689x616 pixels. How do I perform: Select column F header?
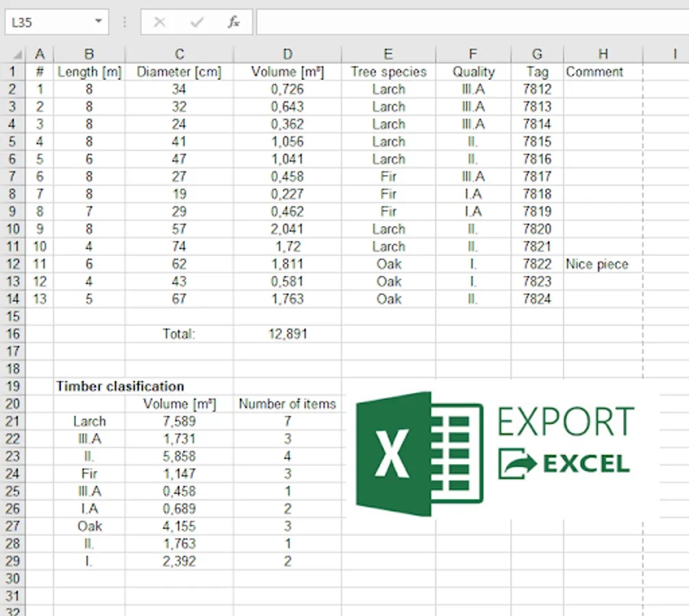[x=473, y=54]
